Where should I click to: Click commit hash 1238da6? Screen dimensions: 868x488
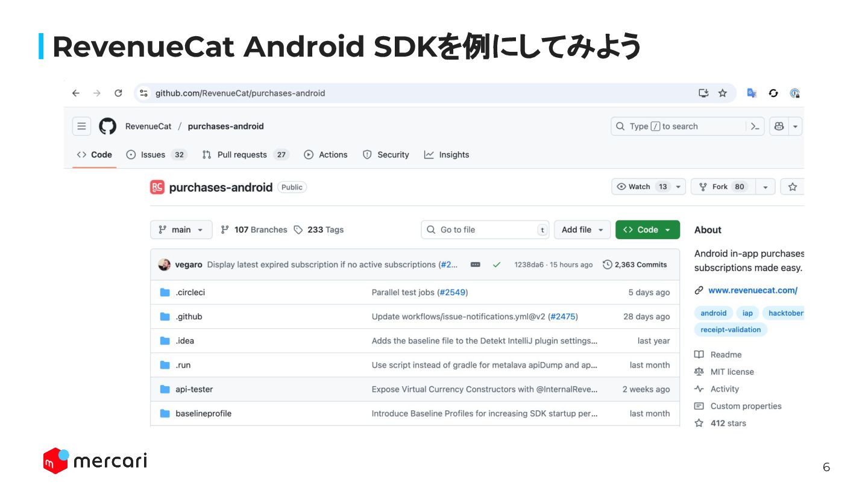tap(530, 264)
